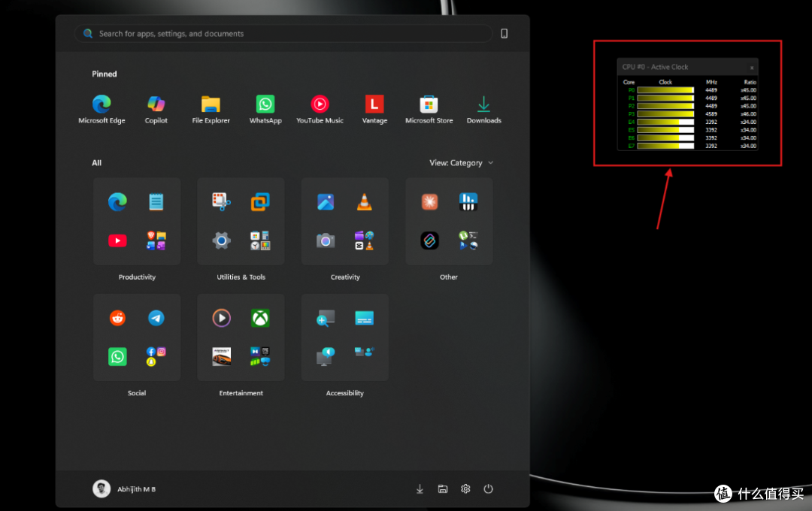Open Downloads folder from Start footer
The height and width of the screenshot is (511, 812).
coord(420,488)
